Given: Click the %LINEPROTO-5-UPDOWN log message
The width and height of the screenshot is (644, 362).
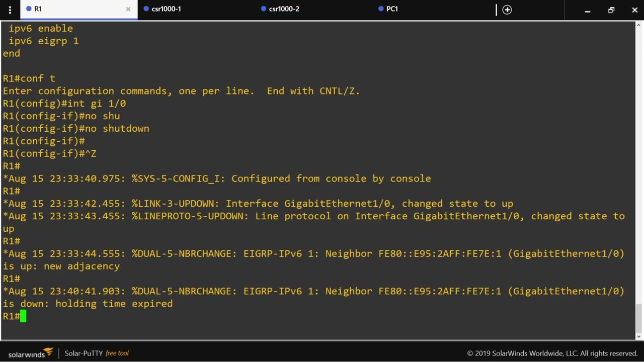Looking at the screenshot, I should 314,222.
